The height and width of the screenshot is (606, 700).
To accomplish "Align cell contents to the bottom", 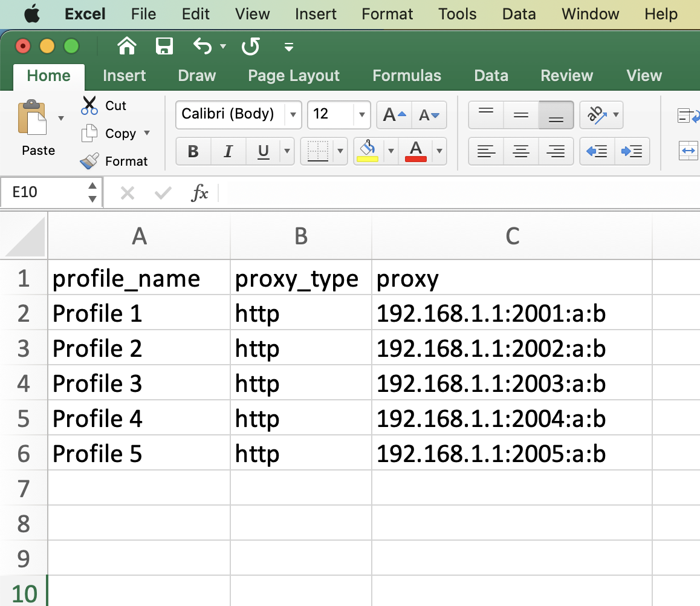I will coord(556,115).
